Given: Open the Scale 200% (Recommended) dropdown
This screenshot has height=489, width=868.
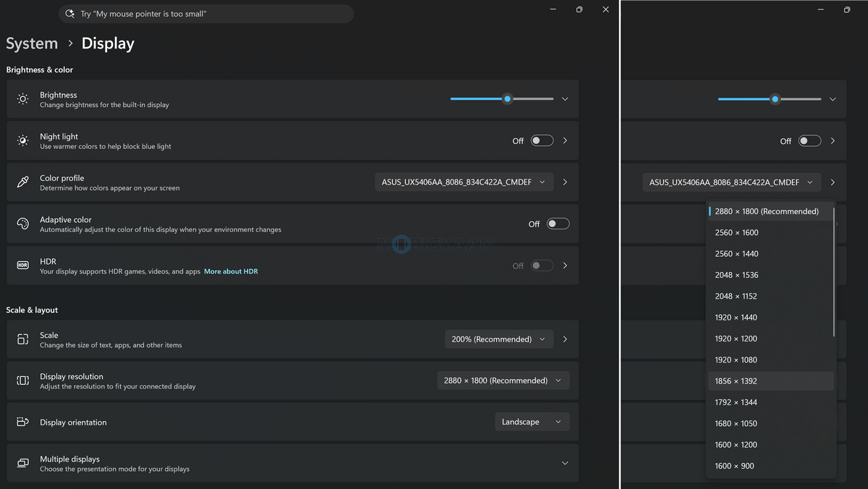Looking at the screenshot, I should 499,339.
